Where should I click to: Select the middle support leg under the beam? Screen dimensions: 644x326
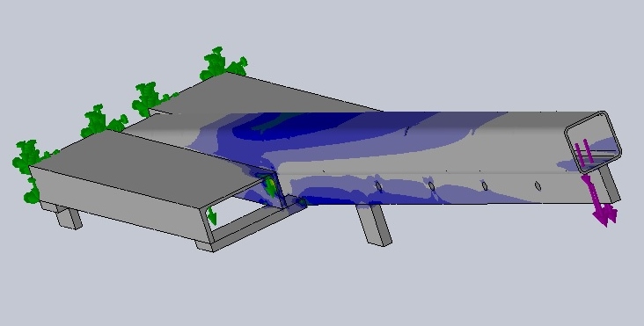pyautogui.click(x=374, y=225)
